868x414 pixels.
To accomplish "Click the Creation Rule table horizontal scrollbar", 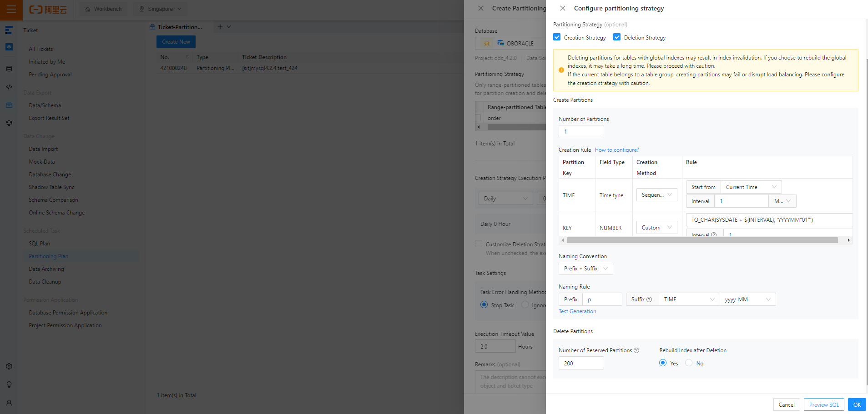I will (x=702, y=240).
